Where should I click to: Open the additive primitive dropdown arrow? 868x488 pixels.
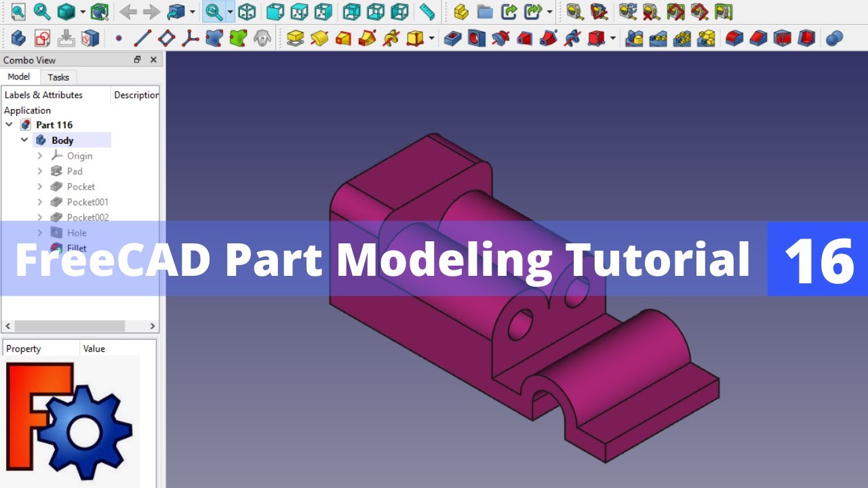[x=431, y=38]
